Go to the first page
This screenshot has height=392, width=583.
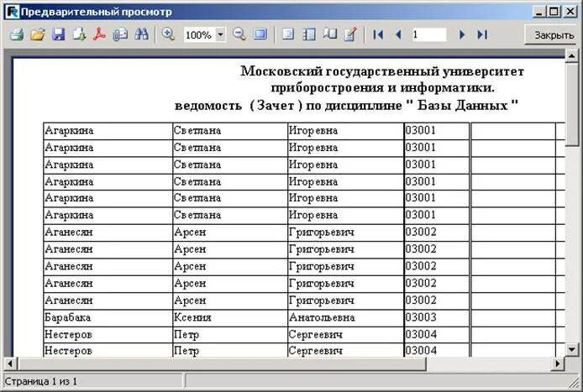[x=378, y=35]
